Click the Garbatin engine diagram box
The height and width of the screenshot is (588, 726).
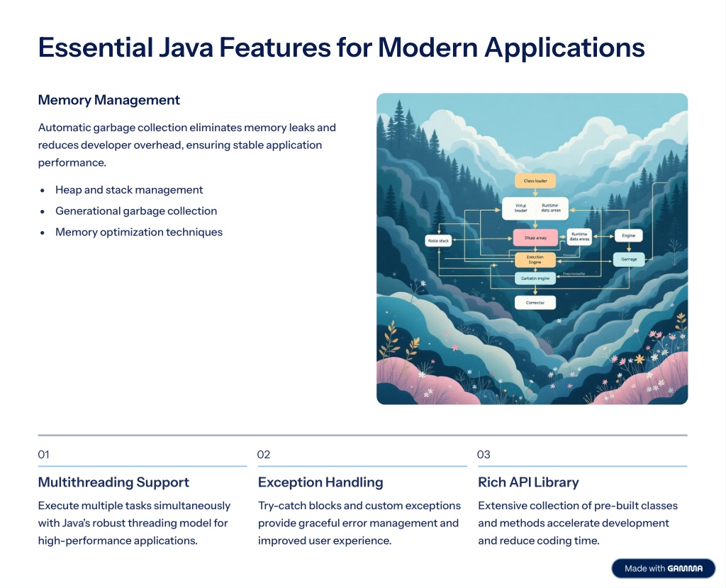click(x=535, y=278)
